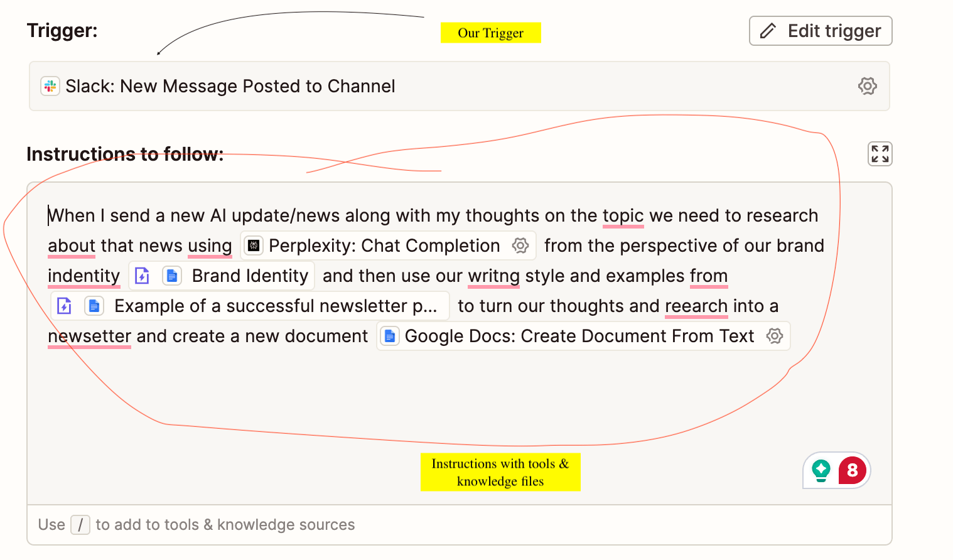The width and height of the screenshot is (953, 560).
Task: Click the underlined word "about" in instructions
Action: [x=72, y=245]
